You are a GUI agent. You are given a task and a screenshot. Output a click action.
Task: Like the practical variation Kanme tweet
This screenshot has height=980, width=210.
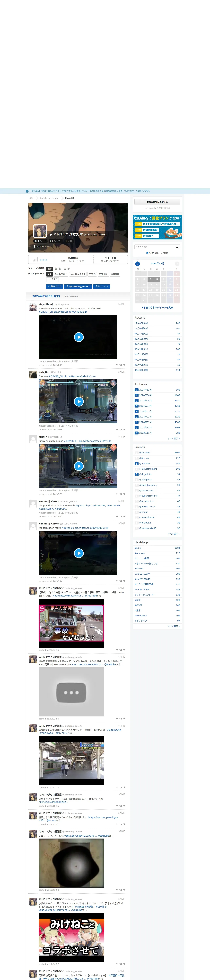(x=124, y=517)
